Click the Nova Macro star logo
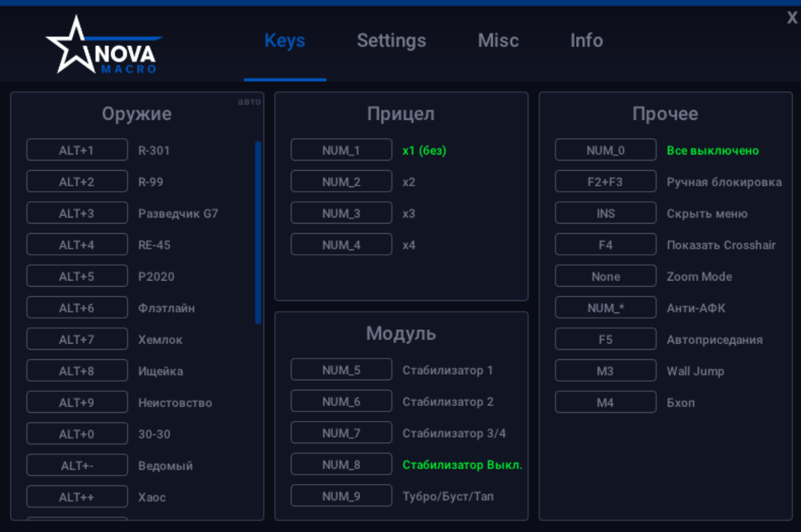The width and height of the screenshot is (801, 532). pos(102,46)
